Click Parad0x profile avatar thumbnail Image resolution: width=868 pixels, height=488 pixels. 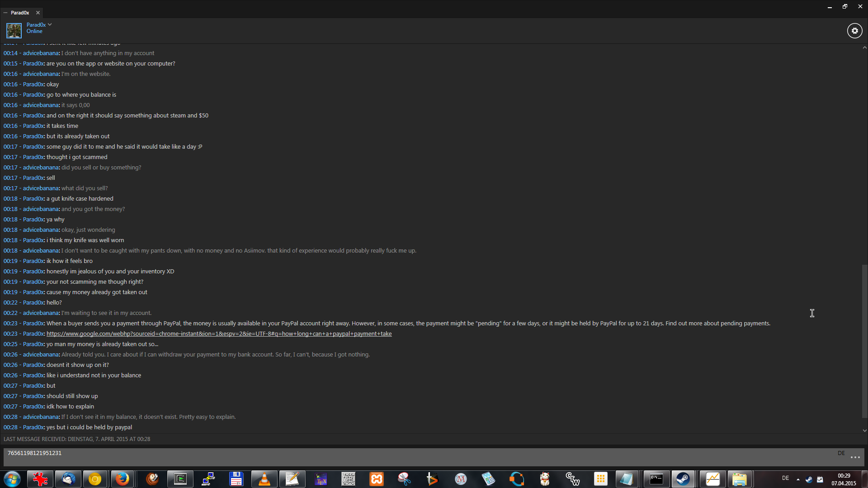pos(14,30)
